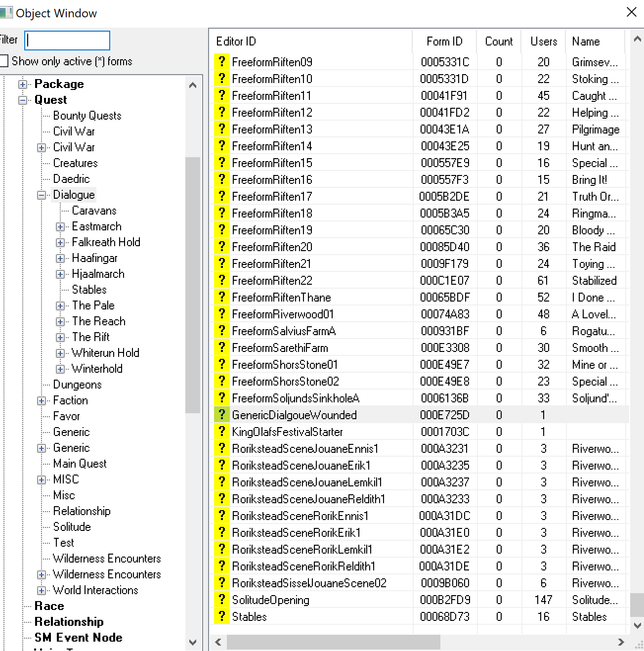This screenshot has width=644, height=651.
Task: Click the status icon beside FreeformRiftenThane
Action: pyautogui.click(x=221, y=297)
